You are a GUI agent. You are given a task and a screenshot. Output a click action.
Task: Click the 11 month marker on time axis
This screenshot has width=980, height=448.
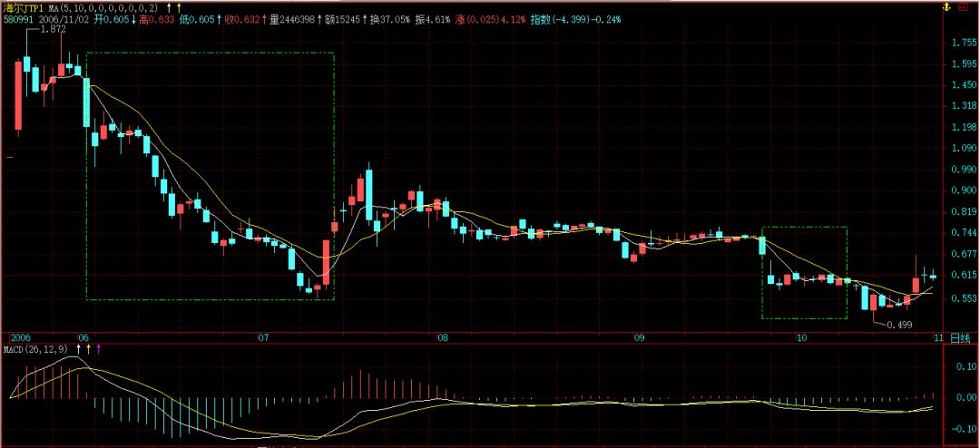pyautogui.click(x=938, y=338)
